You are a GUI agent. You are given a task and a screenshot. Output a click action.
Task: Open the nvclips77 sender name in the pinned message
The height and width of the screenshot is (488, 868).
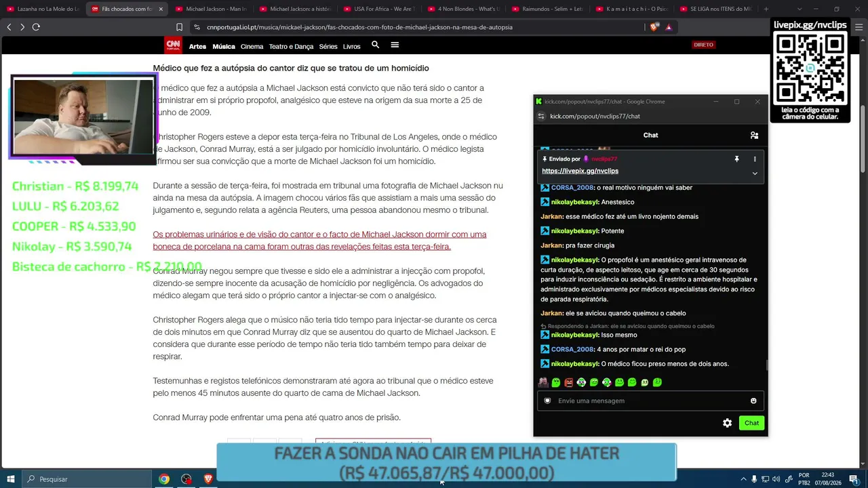pyautogui.click(x=604, y=159)
